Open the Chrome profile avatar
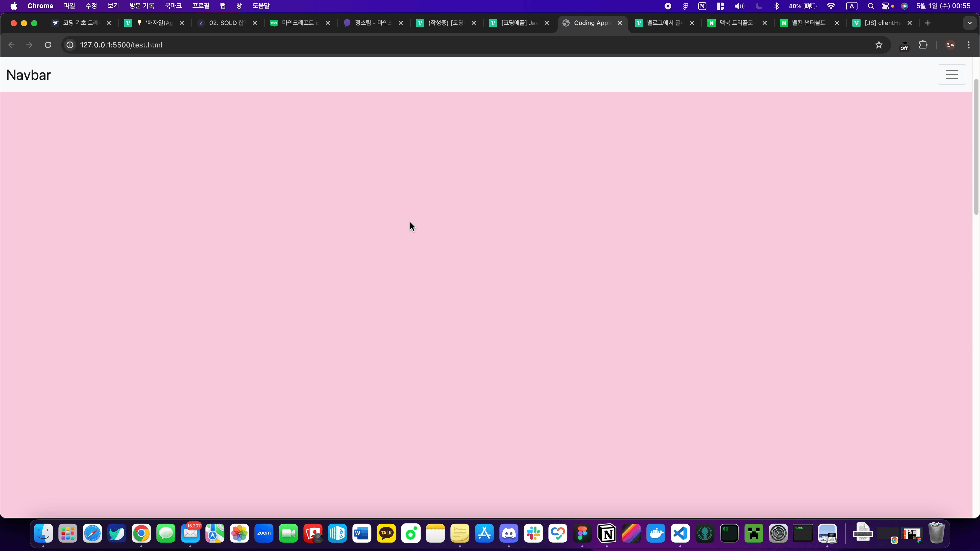This screenshot has height=551, width=980. [950, 45]
